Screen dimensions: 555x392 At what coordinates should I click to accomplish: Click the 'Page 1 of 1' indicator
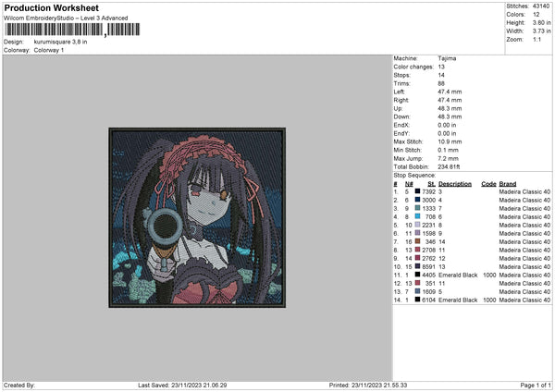(536, 385)
